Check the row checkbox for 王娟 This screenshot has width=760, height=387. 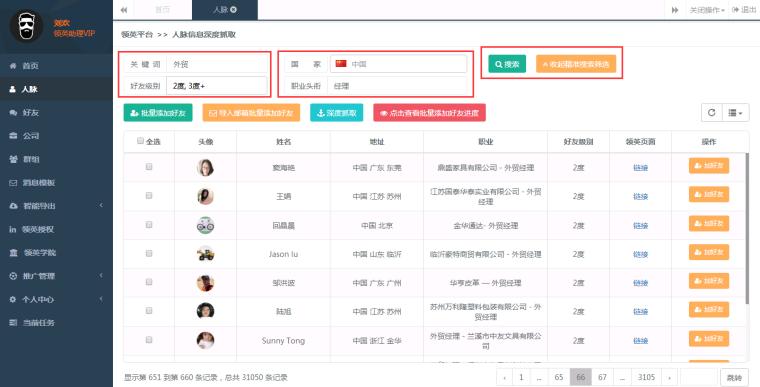point(149,195)
